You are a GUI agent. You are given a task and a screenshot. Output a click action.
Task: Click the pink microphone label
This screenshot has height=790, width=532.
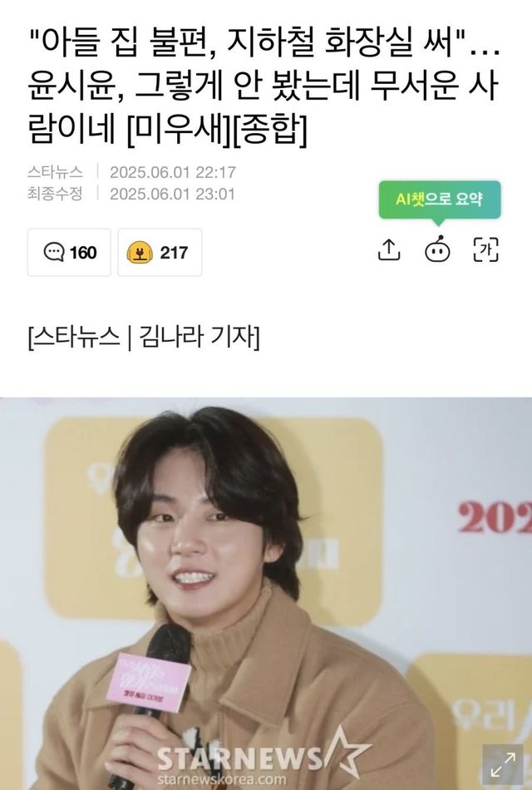click(x=149, y=681)
